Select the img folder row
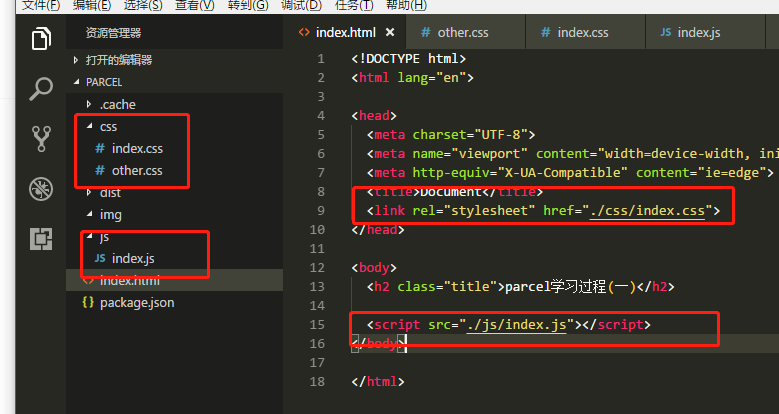Viewport: 779px width, 414px height. (x=174, y=214)
